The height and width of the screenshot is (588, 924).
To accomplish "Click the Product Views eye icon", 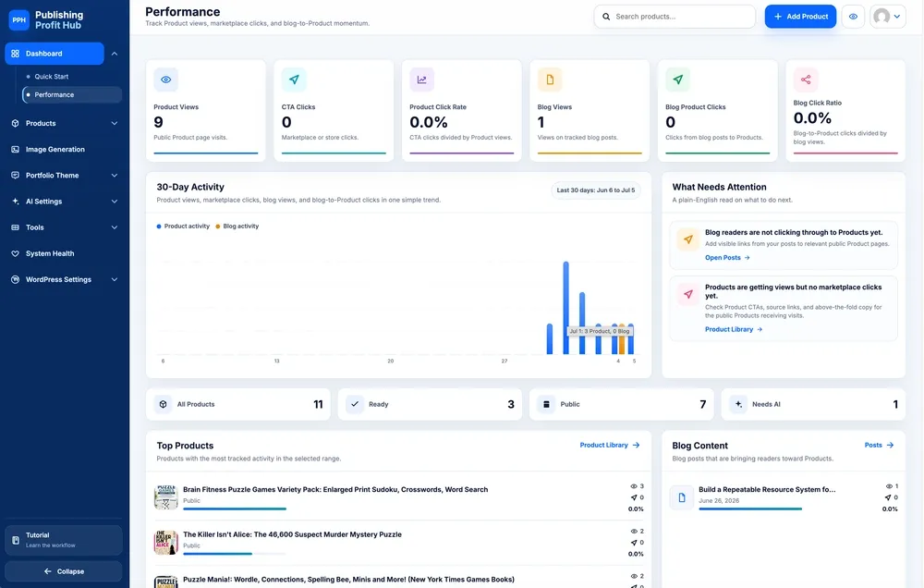I will tap(166, 80).
